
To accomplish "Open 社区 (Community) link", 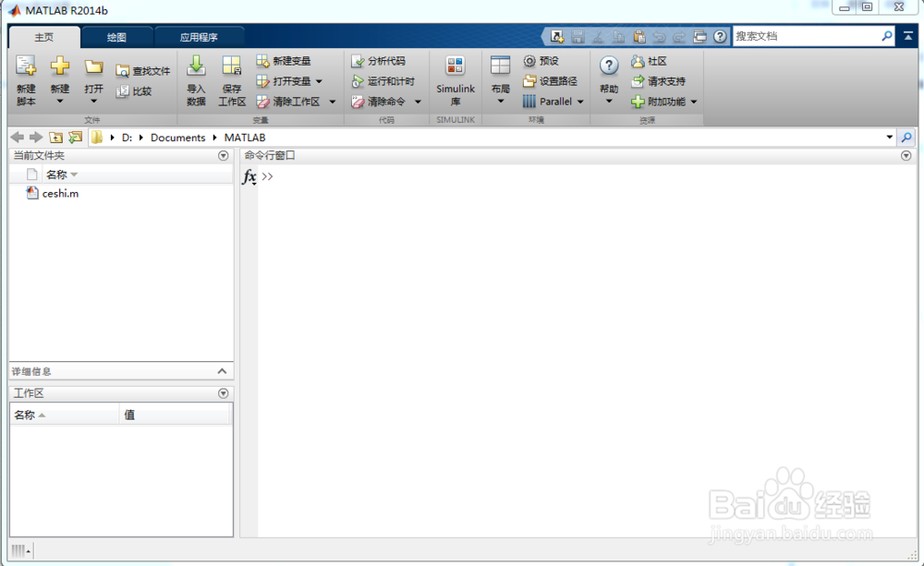I will (649, 61).
